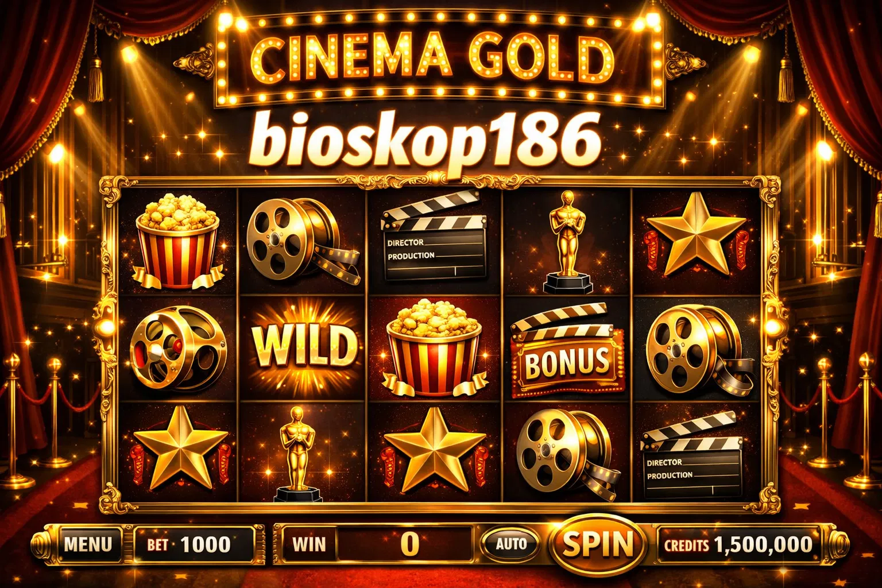This screenshot has width=882, height=588.
Task: Click the popcorn bucket in the top-left reel
Action: tap(178, 241)
